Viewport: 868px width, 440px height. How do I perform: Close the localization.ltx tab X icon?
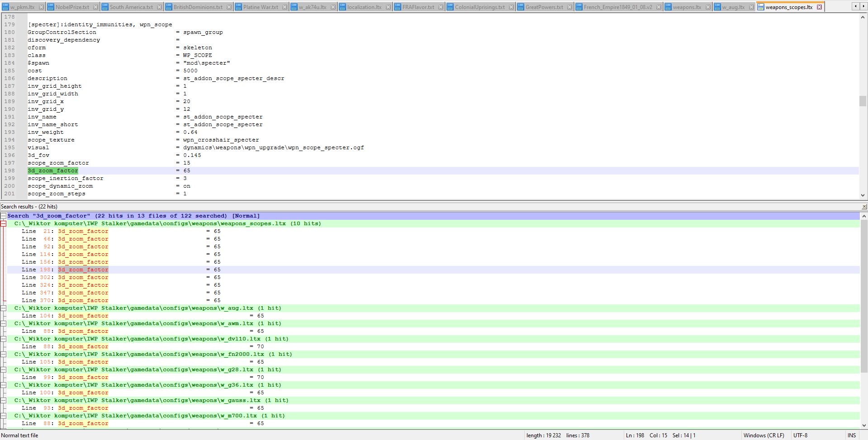[x=389, y=7]
